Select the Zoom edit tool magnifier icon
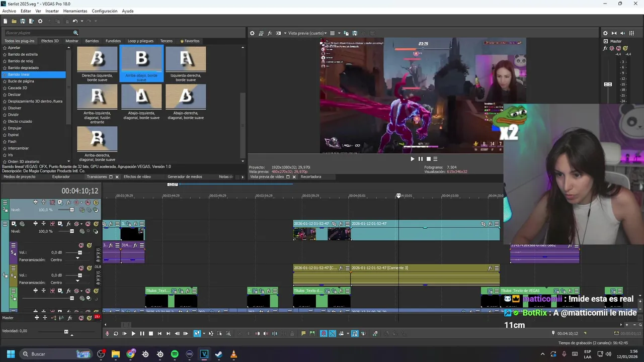Viewport: 644px width, 362px height. pos(228,333)
